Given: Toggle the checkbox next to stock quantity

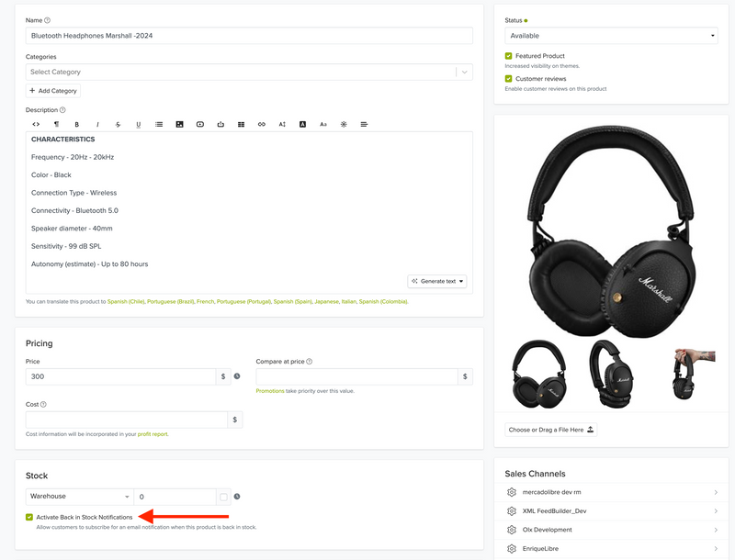Looking at the screenshot, I should coord(223,497).
